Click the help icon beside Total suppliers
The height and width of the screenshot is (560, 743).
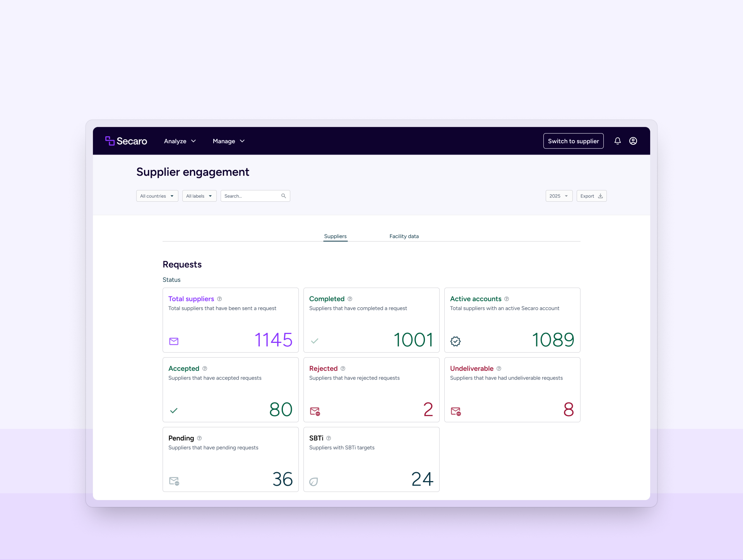(x=219, y=299)
